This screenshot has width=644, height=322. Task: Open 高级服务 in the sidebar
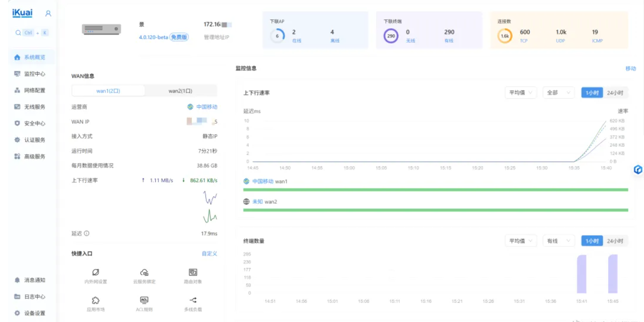tap(31, 156)
